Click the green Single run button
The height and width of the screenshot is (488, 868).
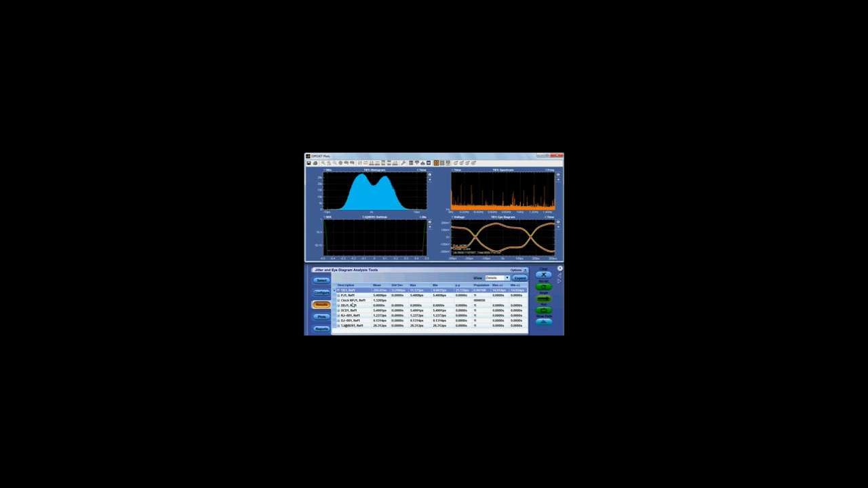pyautogui.click(x=544, y=298)
